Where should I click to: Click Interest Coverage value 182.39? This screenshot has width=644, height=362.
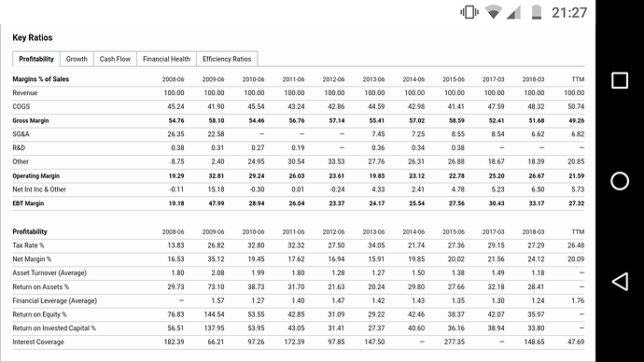[x=174, y=341]
